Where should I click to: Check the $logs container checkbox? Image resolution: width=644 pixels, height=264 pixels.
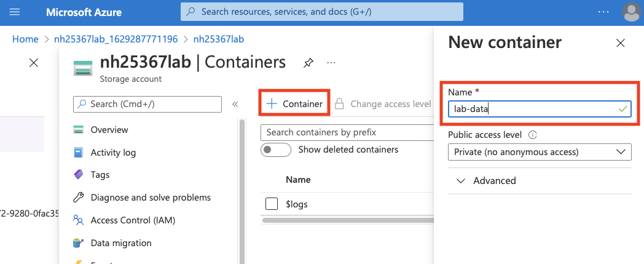tap(272, 204)
